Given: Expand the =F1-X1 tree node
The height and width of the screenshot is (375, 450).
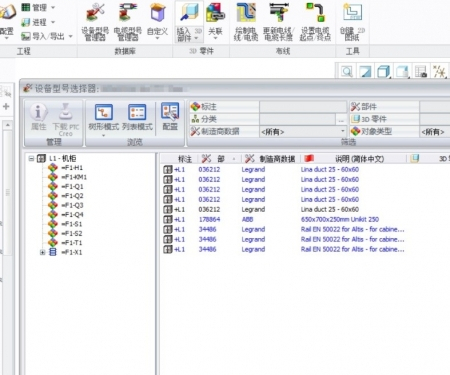Looking at the screenshot, I should 42,252.
